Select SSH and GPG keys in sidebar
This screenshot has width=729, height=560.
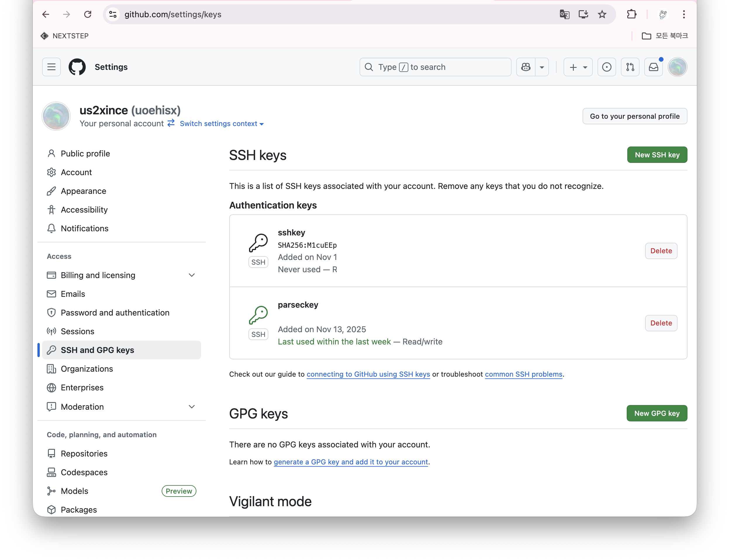(122, 350)
